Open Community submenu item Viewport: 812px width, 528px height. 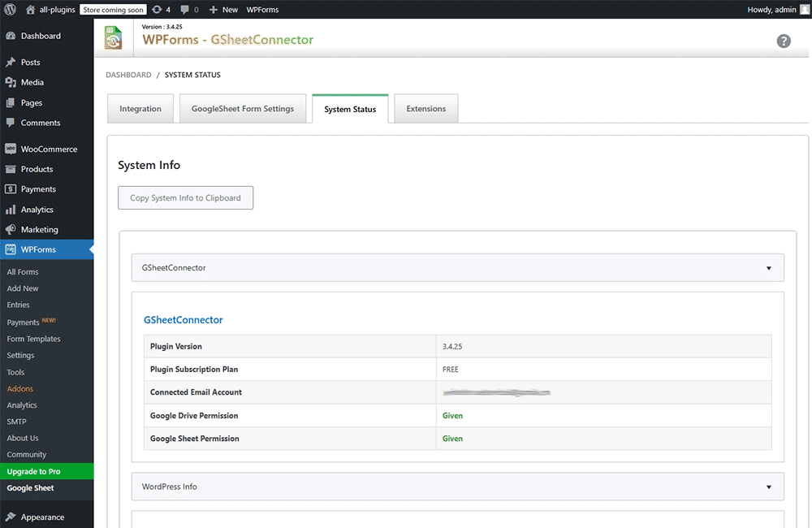(x=27, y=454)
